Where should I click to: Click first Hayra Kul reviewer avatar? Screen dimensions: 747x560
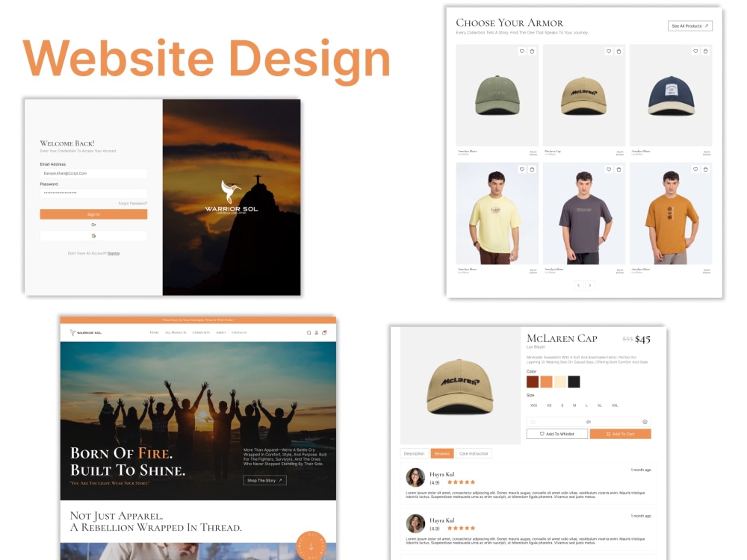pyautogui.click(x=415, y=477)
